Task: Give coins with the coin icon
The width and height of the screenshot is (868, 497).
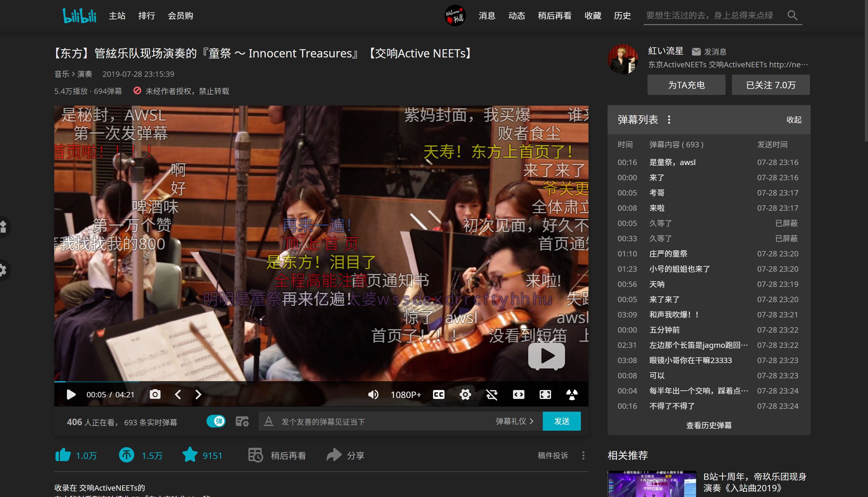Action: tap(126, 455)
